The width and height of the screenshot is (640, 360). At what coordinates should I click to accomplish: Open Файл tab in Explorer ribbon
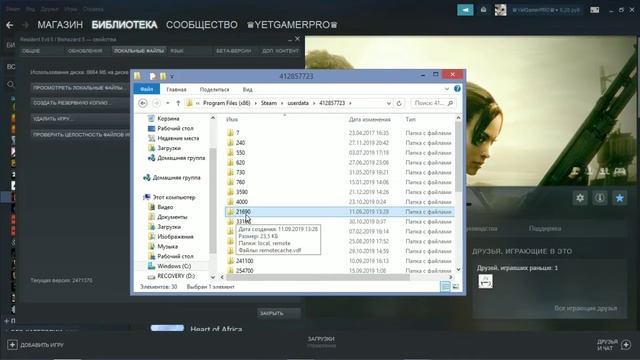(147, 89)
